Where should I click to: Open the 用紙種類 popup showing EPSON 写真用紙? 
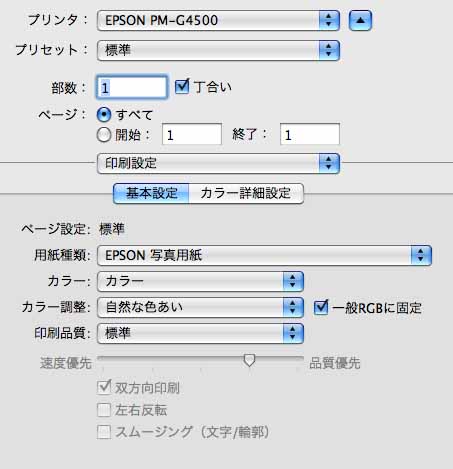[x=264, y=255]
